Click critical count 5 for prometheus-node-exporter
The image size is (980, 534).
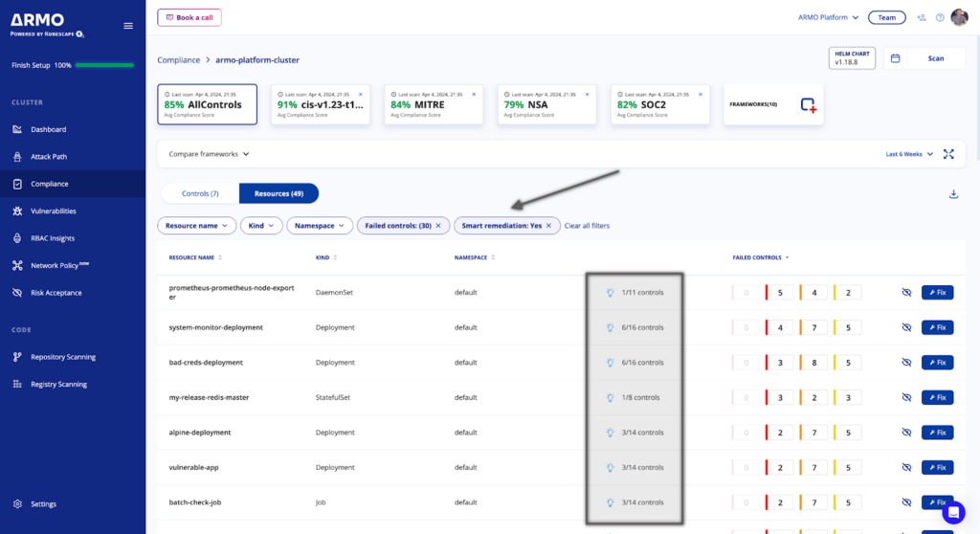(x=780, y=292)
